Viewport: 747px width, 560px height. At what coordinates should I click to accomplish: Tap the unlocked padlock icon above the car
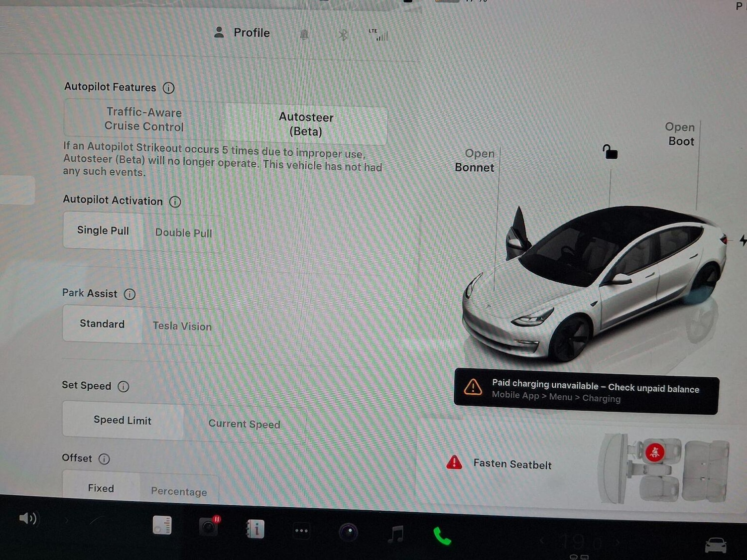609,152
